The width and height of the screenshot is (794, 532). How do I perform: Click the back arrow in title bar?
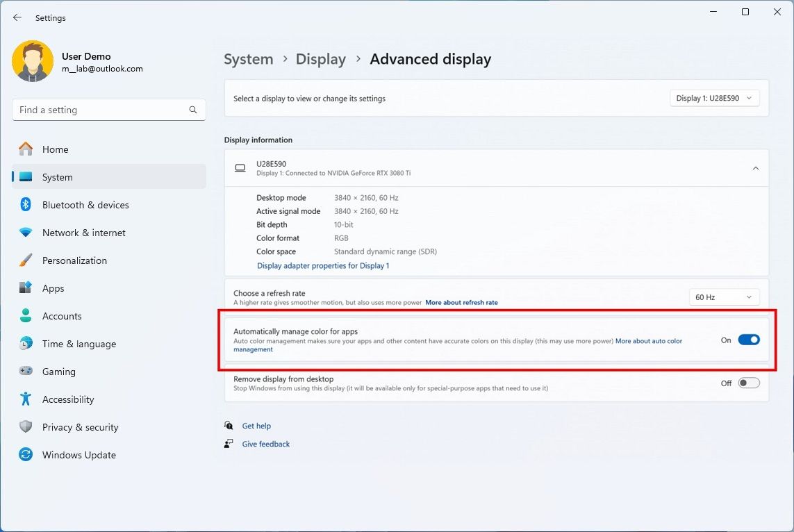click(17, 17)
